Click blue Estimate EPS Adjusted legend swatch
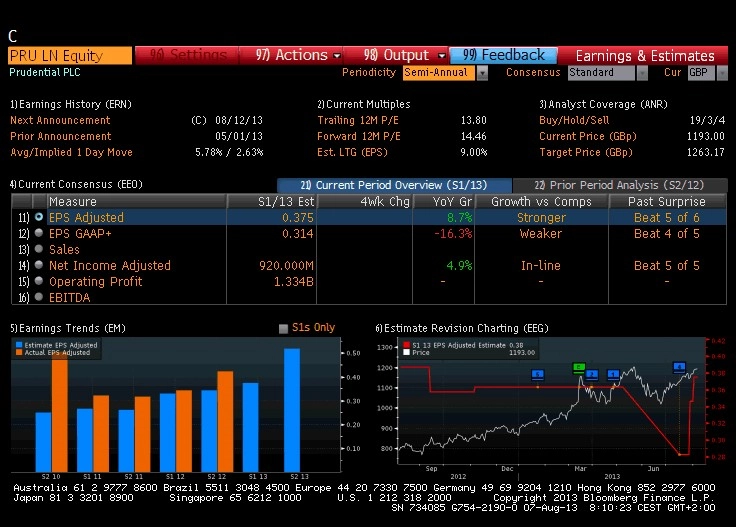The image size is (736, 527). [19, 345]
